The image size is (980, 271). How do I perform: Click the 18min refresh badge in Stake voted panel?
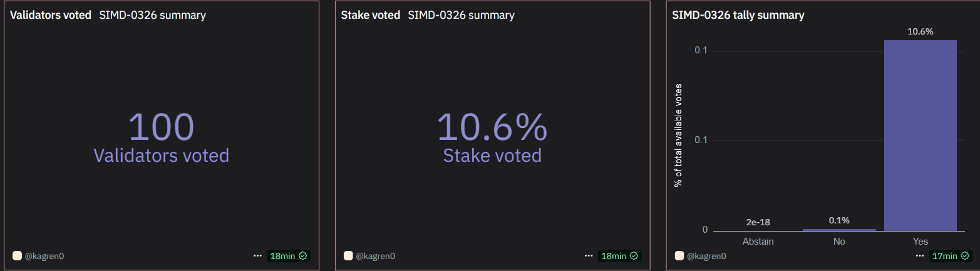(x=619, y=256)
